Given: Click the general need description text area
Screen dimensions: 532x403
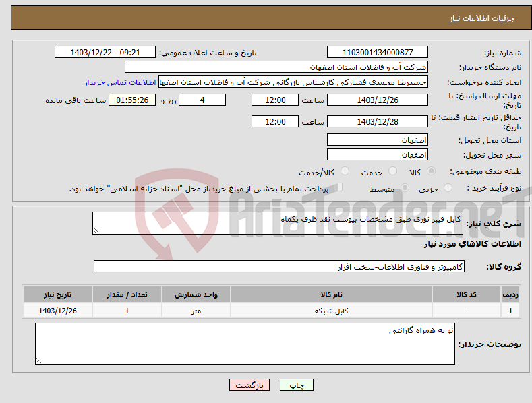Looking at the screenshot, I should 278,223.
